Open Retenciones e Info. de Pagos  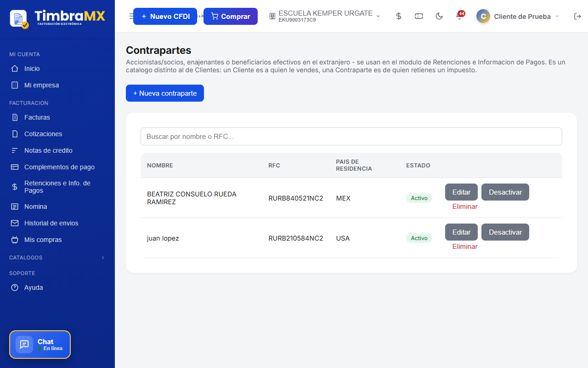pos(57,187)
